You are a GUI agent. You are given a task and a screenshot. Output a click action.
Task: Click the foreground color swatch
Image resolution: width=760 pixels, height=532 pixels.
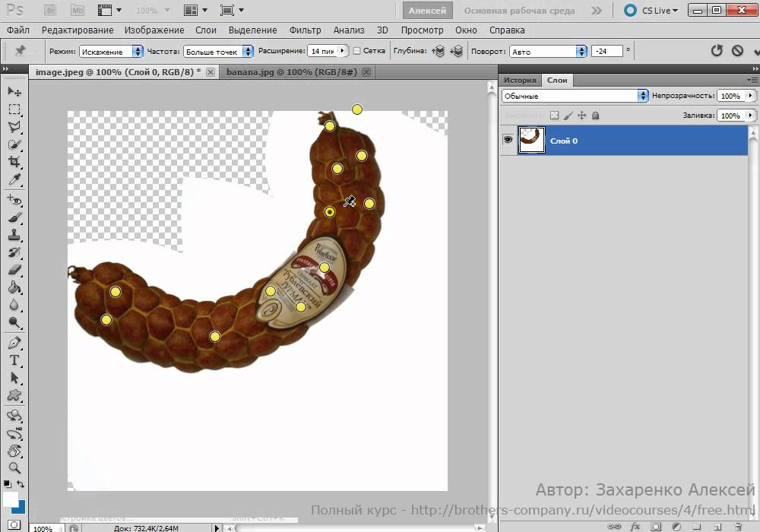click(10, 499)
